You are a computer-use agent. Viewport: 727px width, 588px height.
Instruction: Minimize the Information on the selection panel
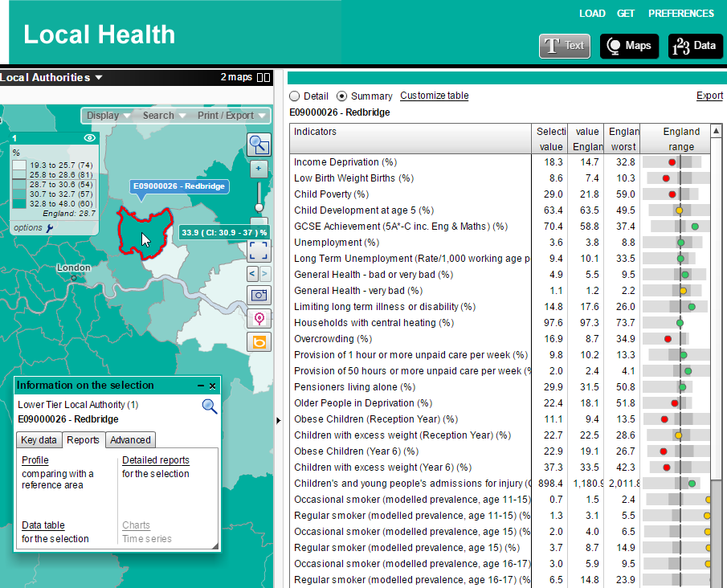(201, 386)
